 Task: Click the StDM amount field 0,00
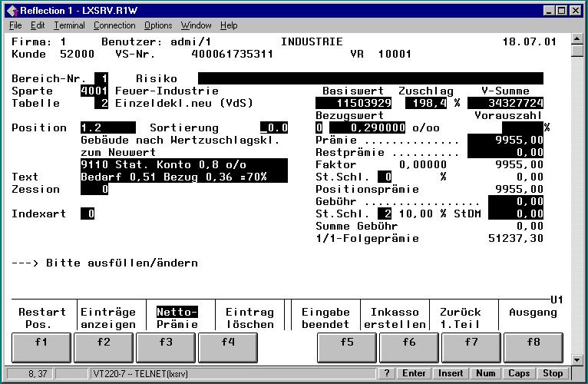(x=516, y=214)
